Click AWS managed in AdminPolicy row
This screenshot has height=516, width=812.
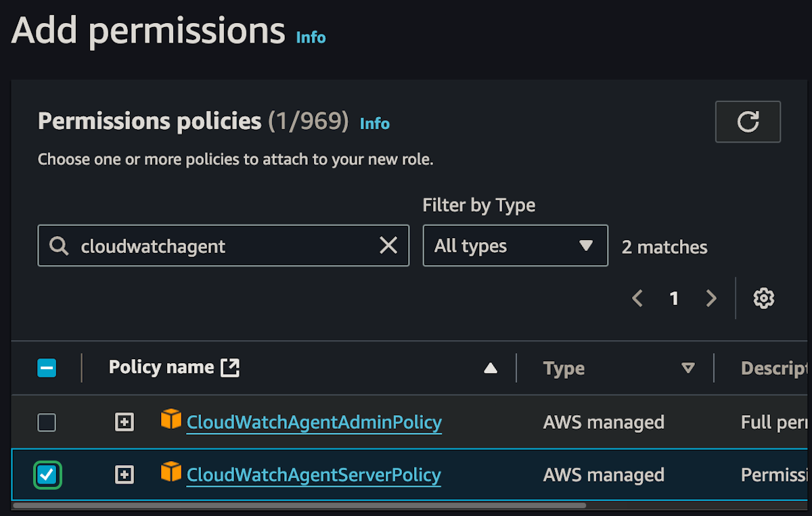604,423
